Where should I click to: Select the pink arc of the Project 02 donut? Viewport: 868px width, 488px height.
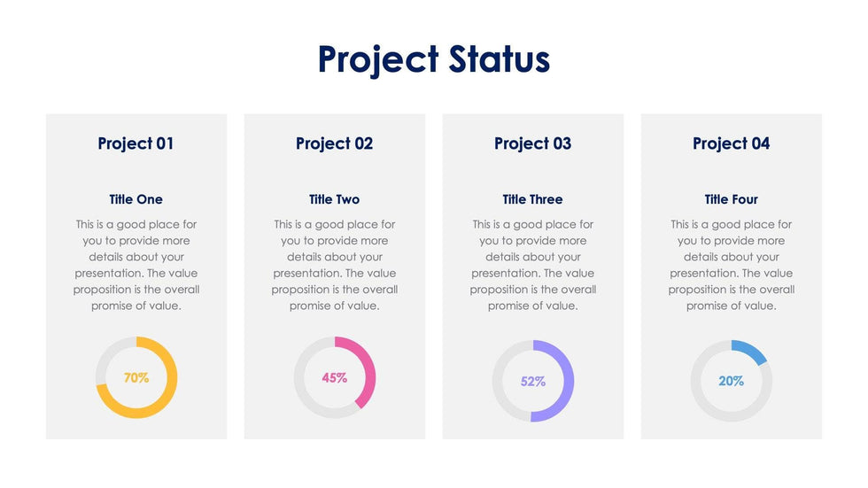tap(369, 372)
